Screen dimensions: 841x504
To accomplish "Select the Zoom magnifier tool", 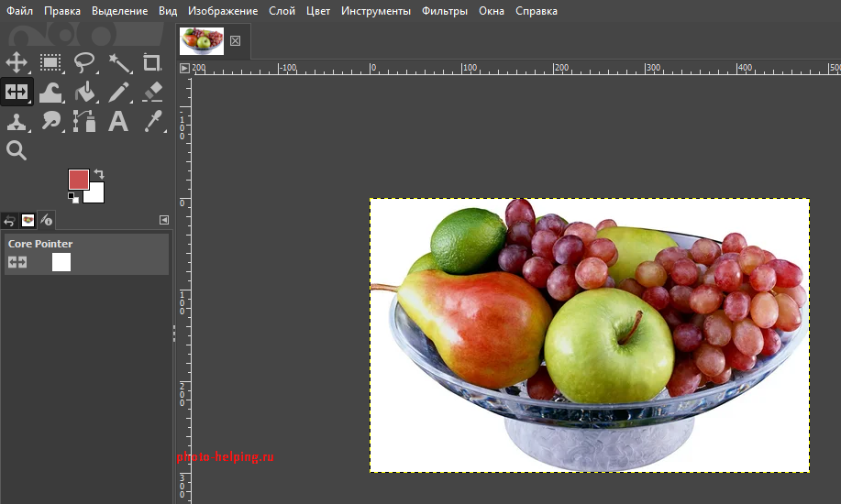I will pos(17,150).
